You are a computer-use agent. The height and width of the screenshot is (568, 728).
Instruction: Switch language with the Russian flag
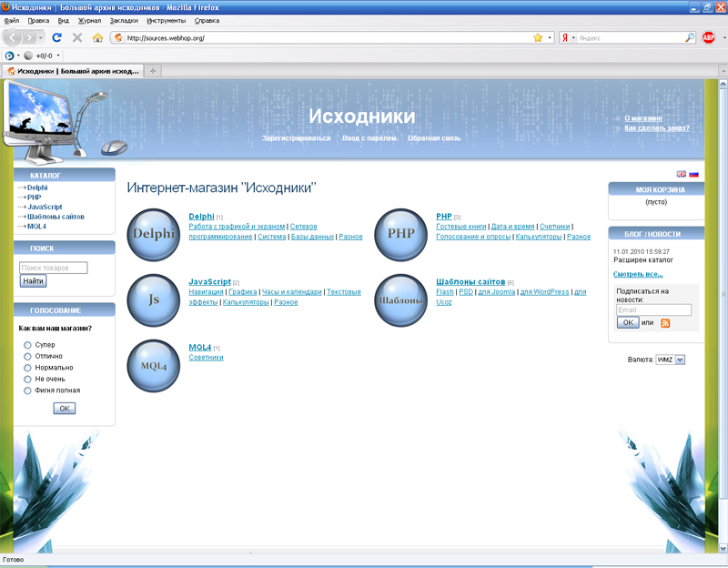(x=693, y=174)
